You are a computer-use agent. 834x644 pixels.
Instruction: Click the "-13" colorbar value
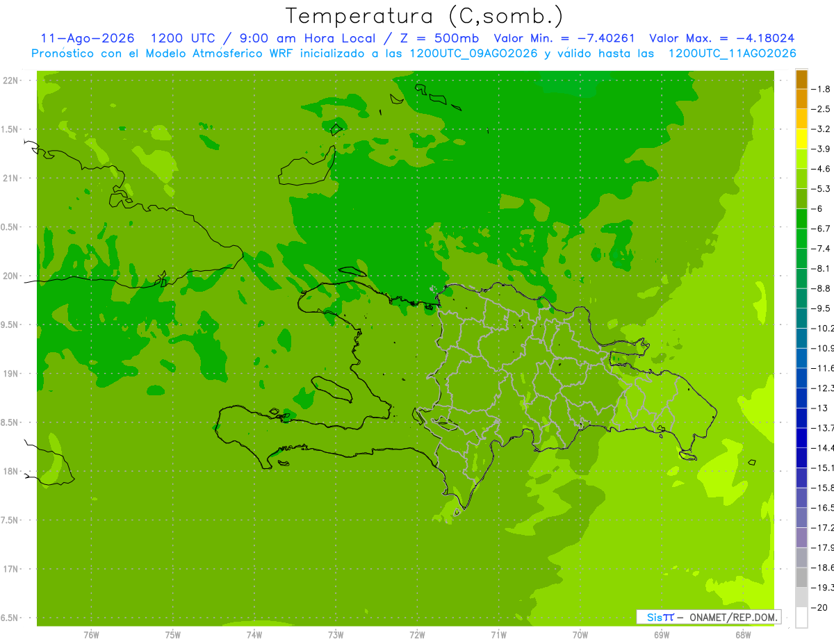point(820,408)
